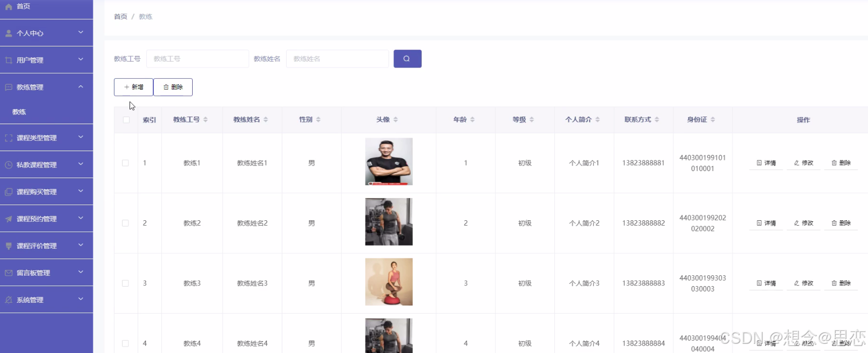Click the 个人简介2 cell
Viewport: 868px width, 353px height.
pos(584,223)
